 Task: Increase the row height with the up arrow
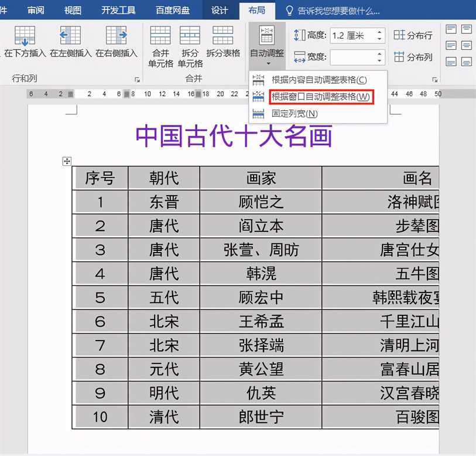coord(379,32)
